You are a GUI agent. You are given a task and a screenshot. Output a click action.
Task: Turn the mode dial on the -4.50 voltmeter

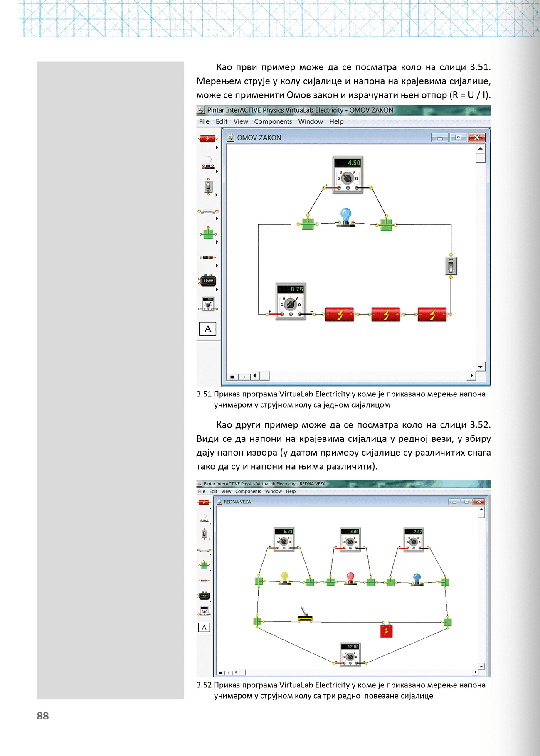(347, 178)
